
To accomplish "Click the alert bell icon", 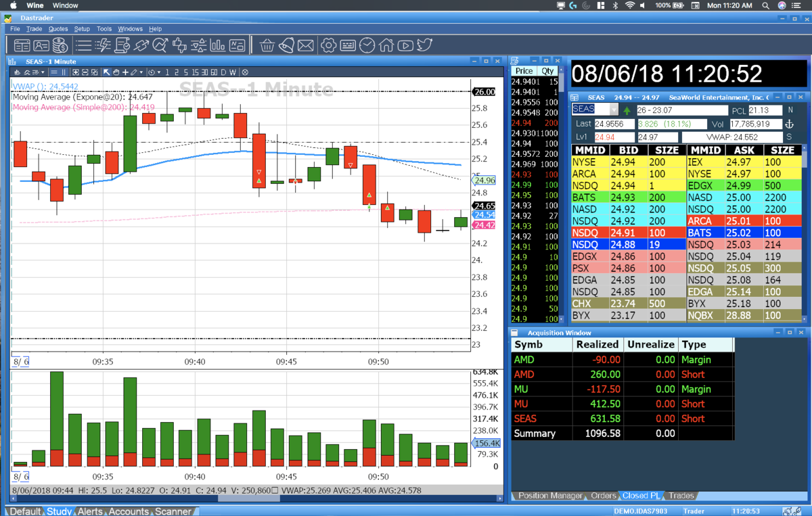I will point(287,45).
